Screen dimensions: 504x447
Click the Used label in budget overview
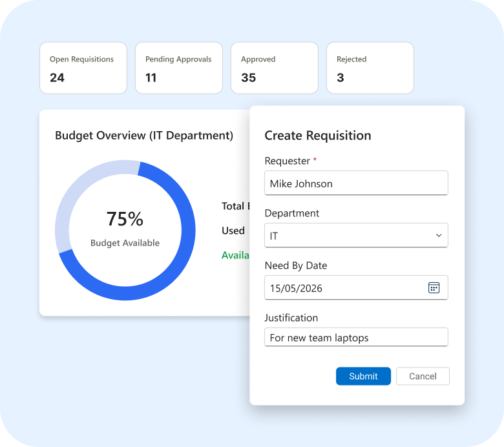(233, 231)
